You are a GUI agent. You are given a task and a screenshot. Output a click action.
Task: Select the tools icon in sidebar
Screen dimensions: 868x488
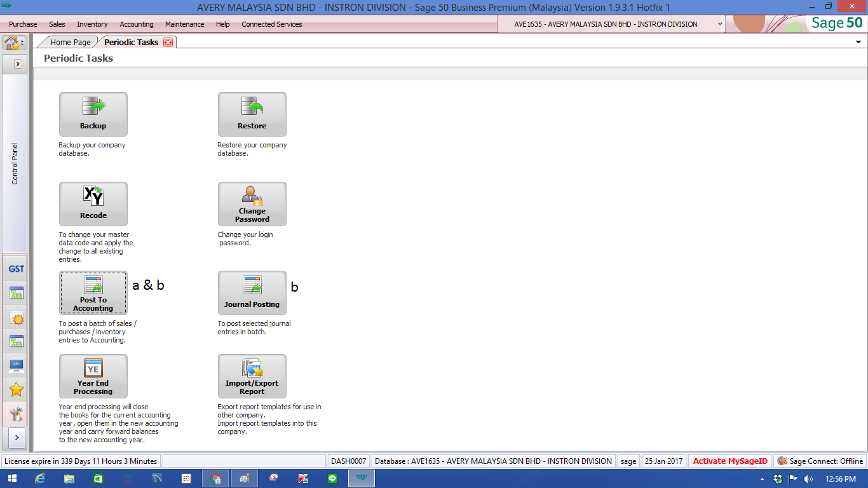pyautogui.click(x=17, y=414)
